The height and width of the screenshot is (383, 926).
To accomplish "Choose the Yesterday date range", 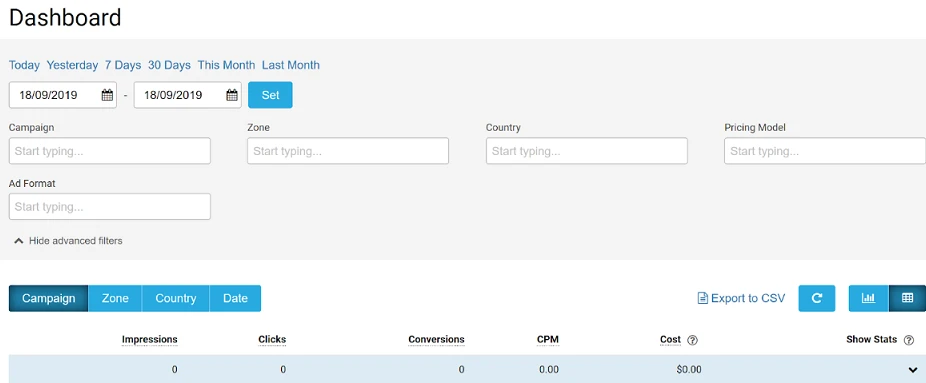I will (x=72, y=65).
